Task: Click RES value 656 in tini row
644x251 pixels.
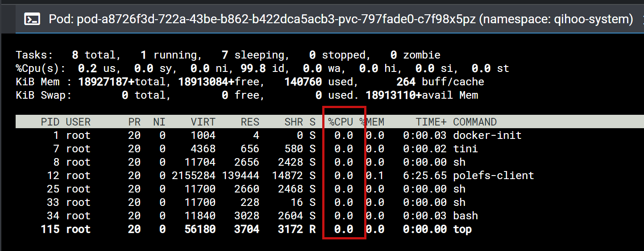Action: click(250, 149)
